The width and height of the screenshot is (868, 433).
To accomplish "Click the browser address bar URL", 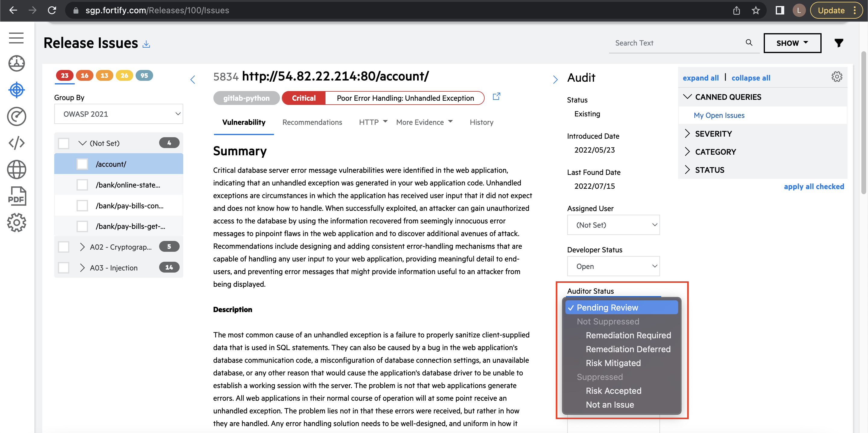I will pyautogui.click(x=157, y=10).
